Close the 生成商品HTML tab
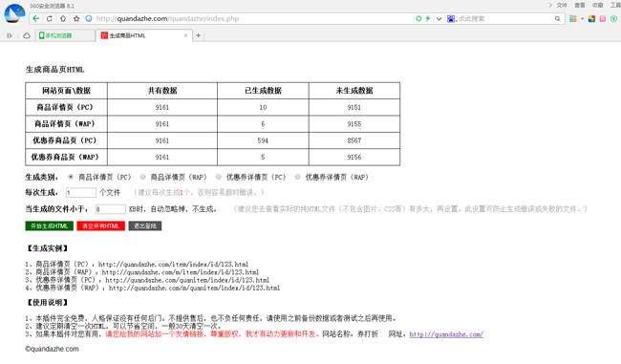The height and width of the screenshot is (364, 621). pyautogui.click(x=185, y=35)
